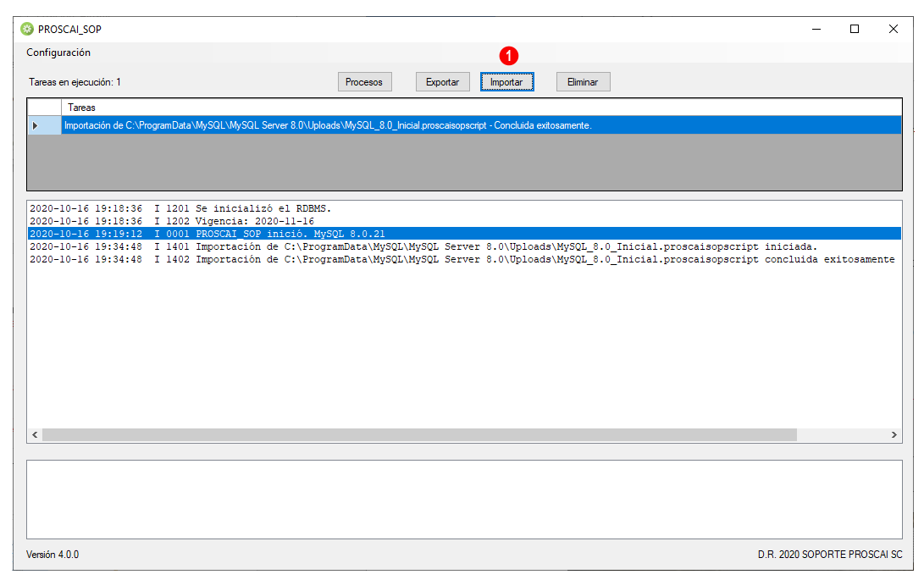
Task: Open the Configuración menu
Action: coord(58,52)
